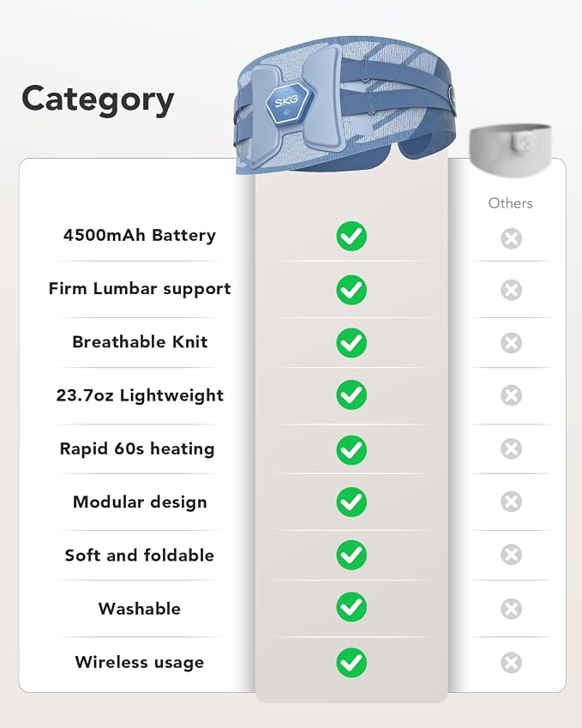The image size is (582, 728).
Task: Click the gray X for Firm Lumbar support
Action: 511,290
